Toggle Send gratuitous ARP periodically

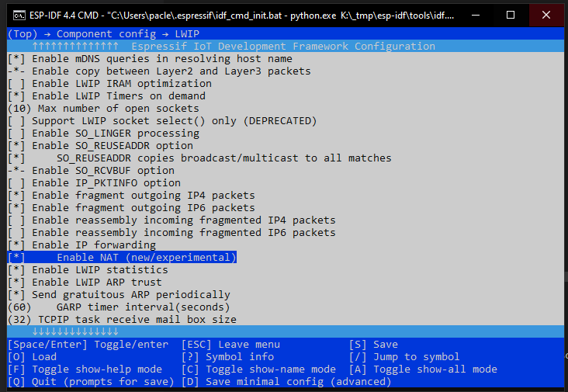pos(119,294)
